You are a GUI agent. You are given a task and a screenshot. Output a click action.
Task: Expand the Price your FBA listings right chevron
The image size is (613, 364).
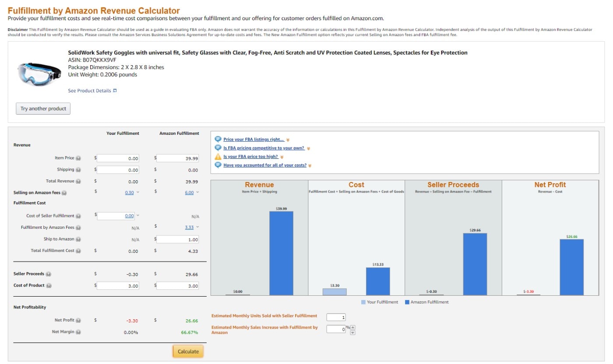(x=288, y=140)
